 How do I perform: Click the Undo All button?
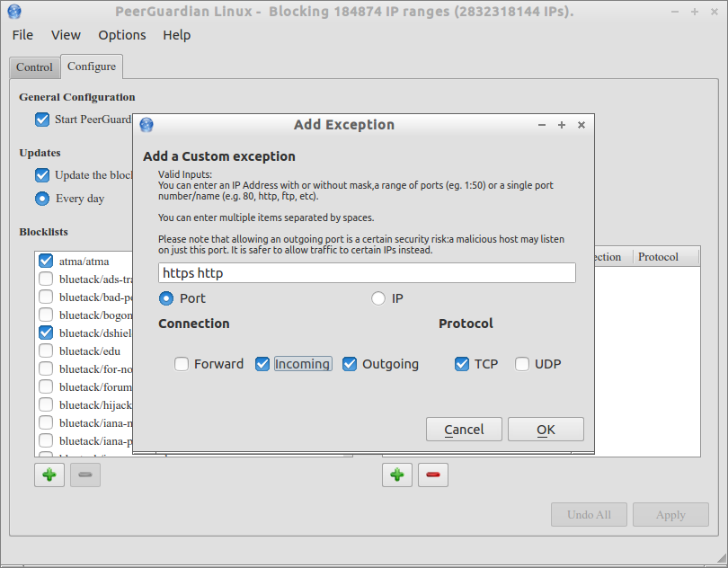coord(589,515)
